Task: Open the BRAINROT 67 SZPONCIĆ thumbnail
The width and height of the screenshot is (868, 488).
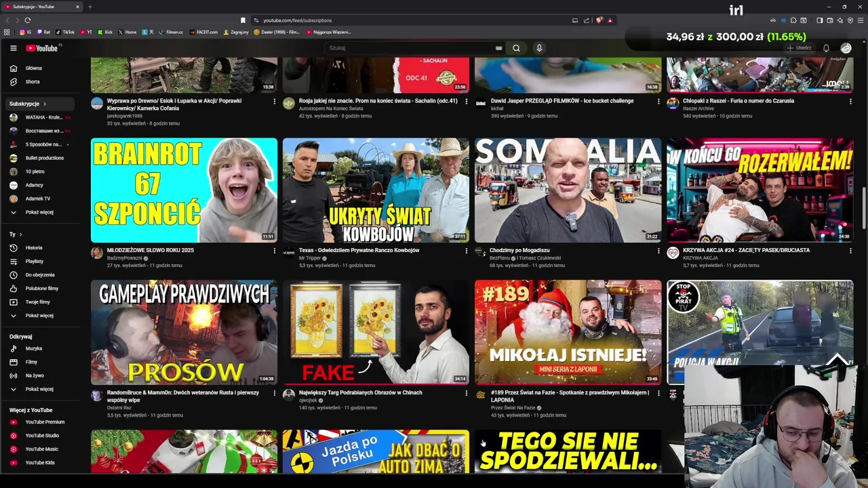Action: pos(184,190)
